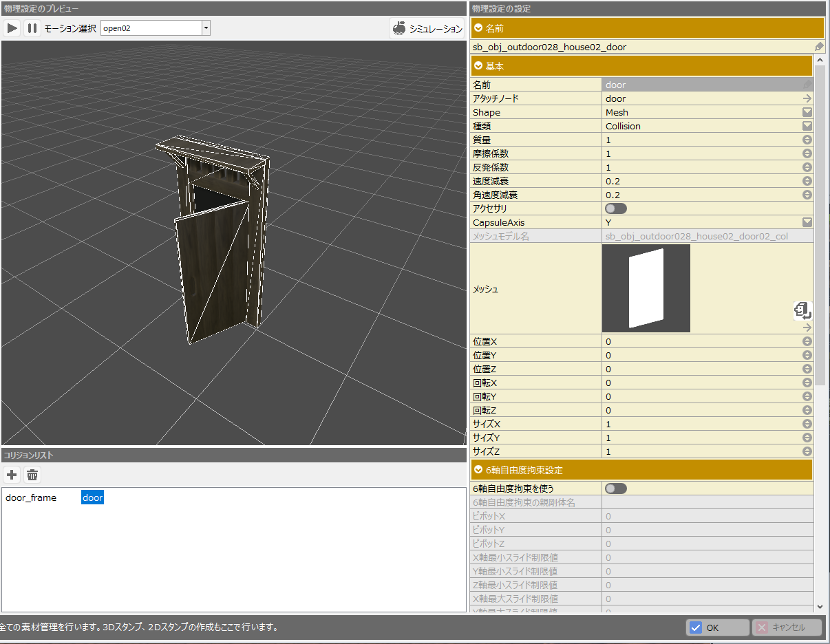Screen dimensions: 830x644
Task: Add a new collision with the plus icon
Action: (x=12, y=475)
